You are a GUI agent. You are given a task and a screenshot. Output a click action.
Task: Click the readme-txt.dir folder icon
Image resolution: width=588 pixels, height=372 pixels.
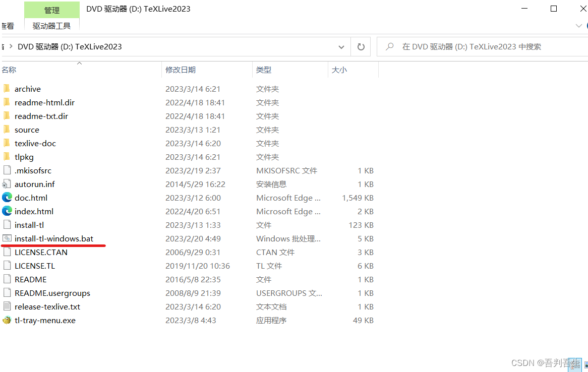7,116
